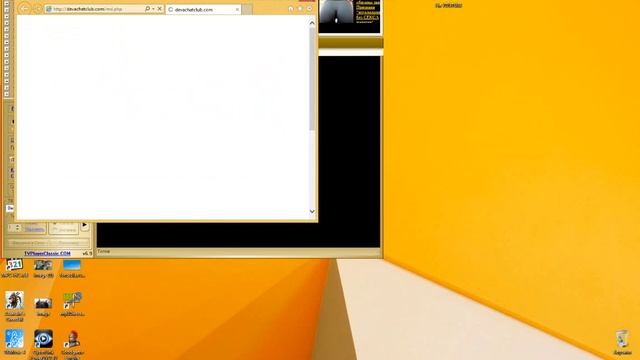Screen dimensions: 640x360
Task: Click the play arrow button in TV Player
Action: pos(84,225)
